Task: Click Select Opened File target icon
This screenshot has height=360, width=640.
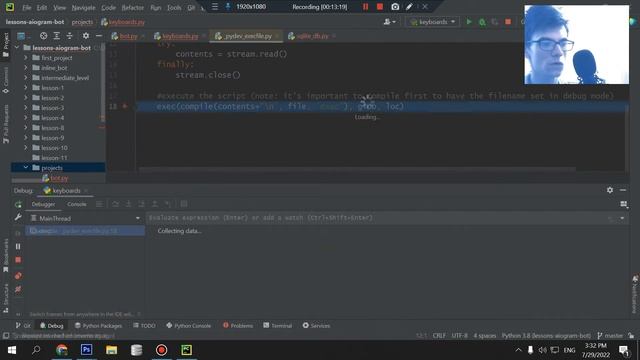Action: (43, 36)
